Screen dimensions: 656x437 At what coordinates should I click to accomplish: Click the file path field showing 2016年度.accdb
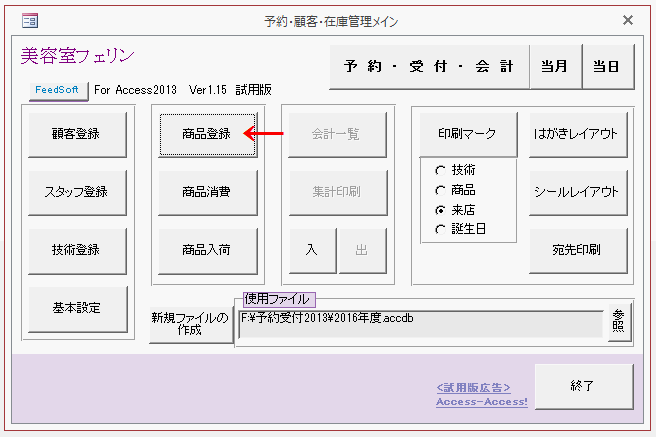(420, 324)
